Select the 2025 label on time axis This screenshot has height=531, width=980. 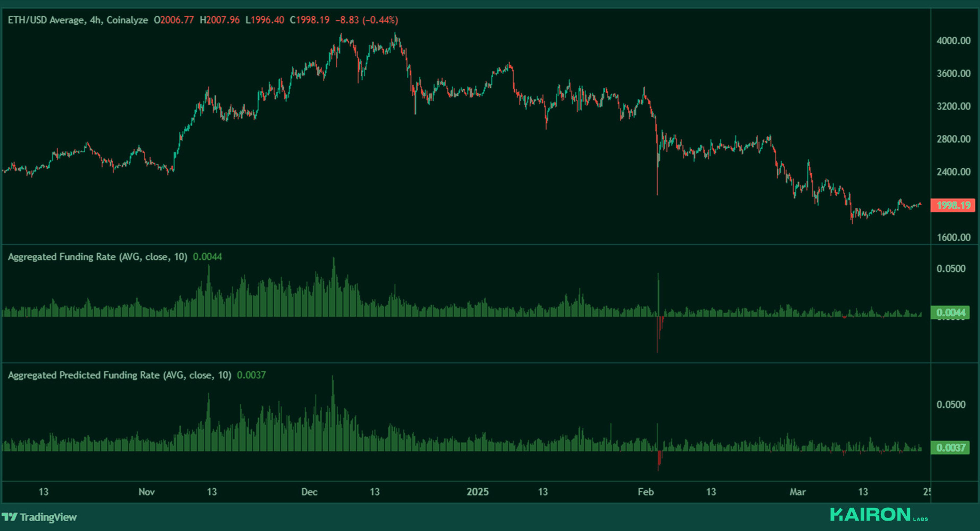(x=477, y=492)
